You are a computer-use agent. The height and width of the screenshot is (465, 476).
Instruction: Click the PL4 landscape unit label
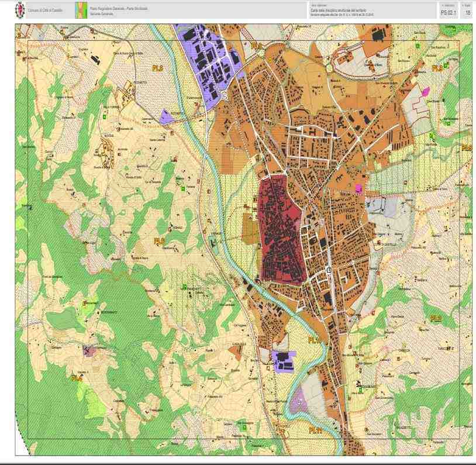pos(77,378)
